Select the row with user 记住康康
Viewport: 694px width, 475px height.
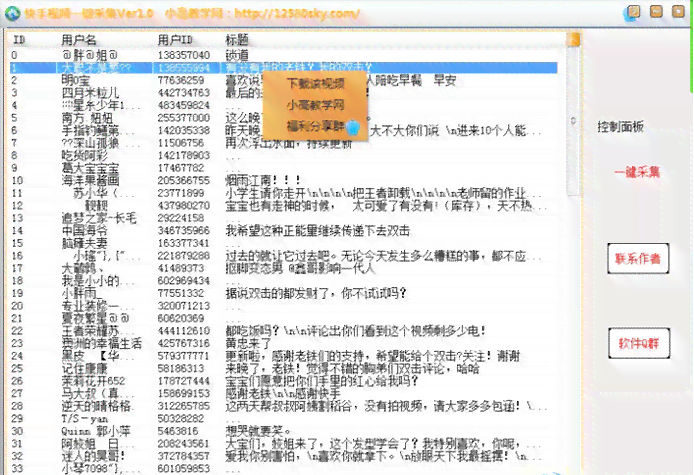coord(283,368)
